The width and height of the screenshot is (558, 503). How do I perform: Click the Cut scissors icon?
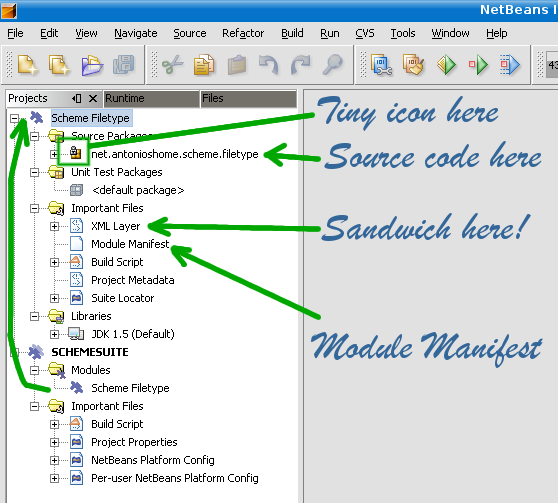pos(173,65)
